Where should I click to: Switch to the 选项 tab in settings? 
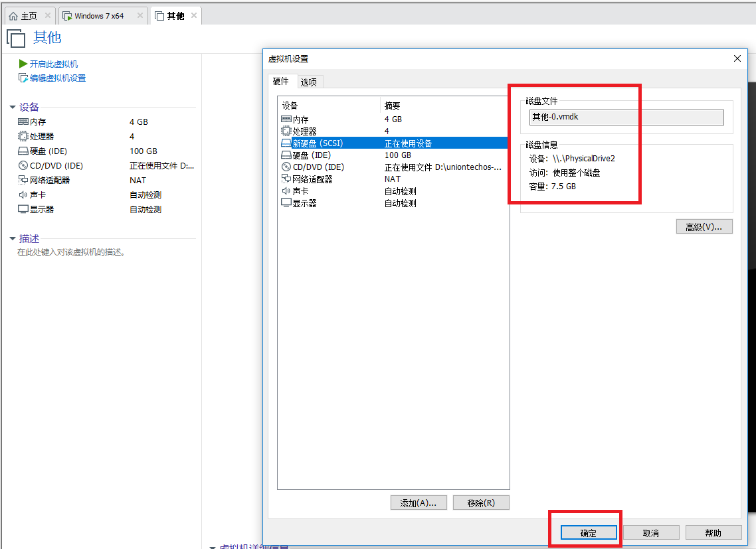click(x=310, y=81)
